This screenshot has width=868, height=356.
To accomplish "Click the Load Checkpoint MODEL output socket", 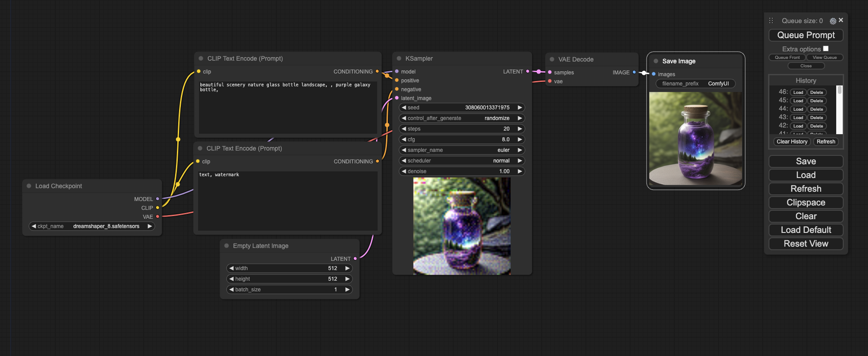I will (157, 199).
